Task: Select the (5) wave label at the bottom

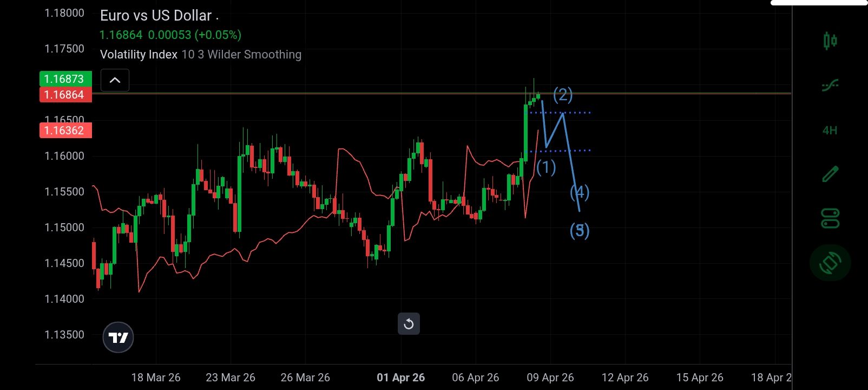Action: (580, 231)
